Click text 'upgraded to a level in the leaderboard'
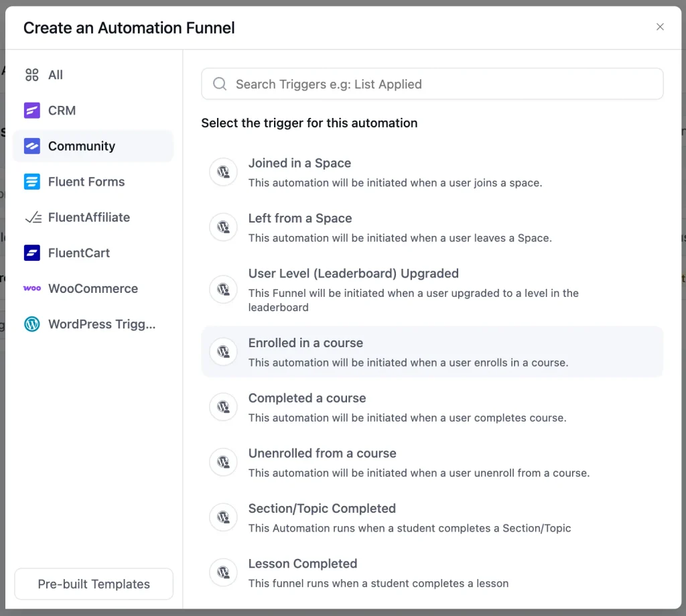The width and height of the screenshot is (686, 616). pyautogui.click(x=413, y=300)
